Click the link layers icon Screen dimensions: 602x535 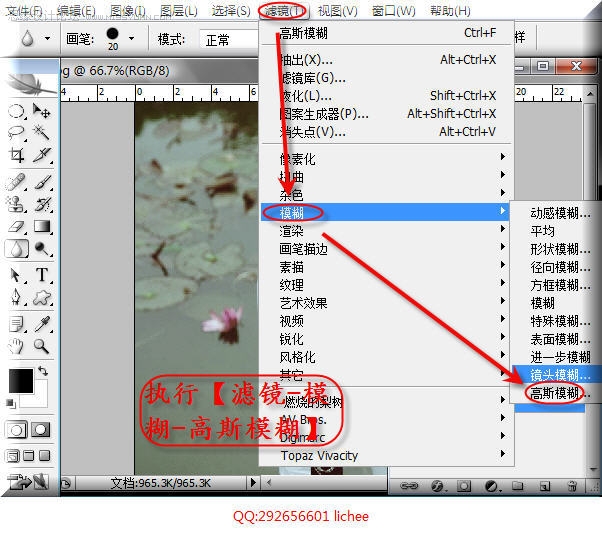(x=409, y=486)
